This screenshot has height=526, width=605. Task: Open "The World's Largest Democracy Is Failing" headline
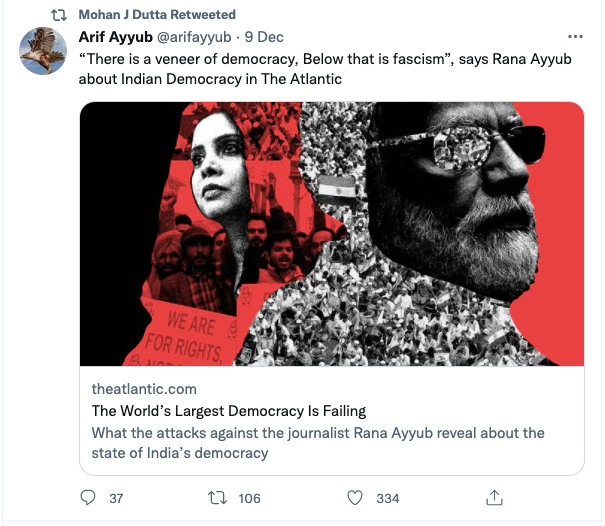[229, 410]
